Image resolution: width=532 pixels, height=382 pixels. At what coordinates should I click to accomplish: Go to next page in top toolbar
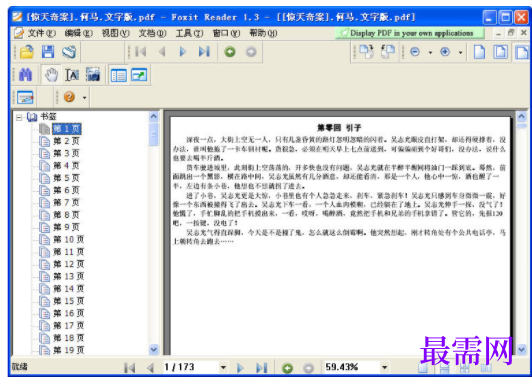coord(183,52)
